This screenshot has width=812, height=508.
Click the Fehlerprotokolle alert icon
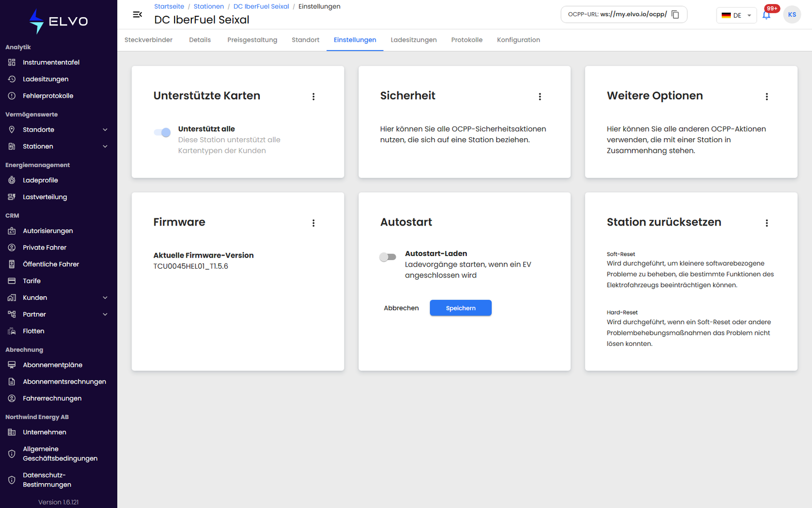click(x=12, y=96)
